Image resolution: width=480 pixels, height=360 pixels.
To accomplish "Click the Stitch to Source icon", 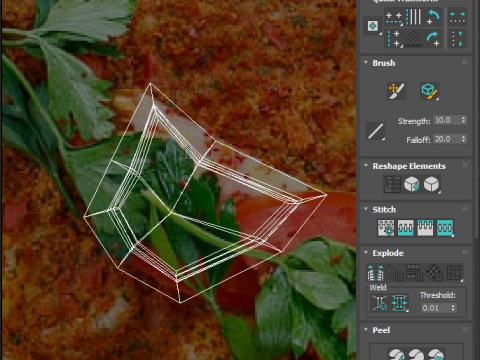I will click(425, 228).
